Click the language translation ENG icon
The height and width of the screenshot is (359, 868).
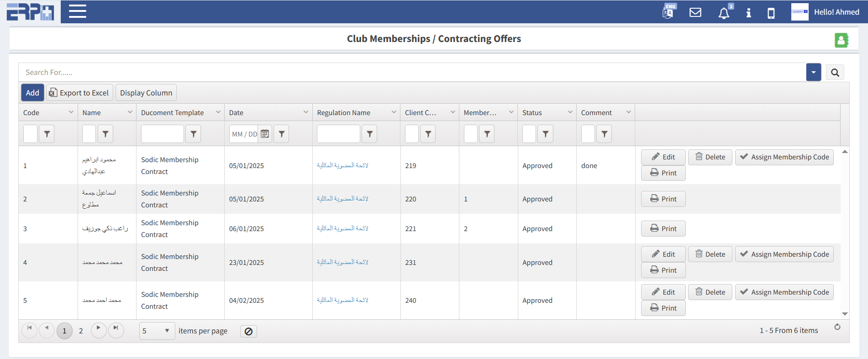click(x=668, y=11)
